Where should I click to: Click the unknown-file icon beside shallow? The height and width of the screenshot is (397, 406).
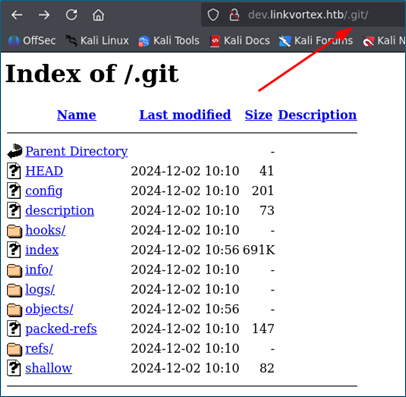14,367
